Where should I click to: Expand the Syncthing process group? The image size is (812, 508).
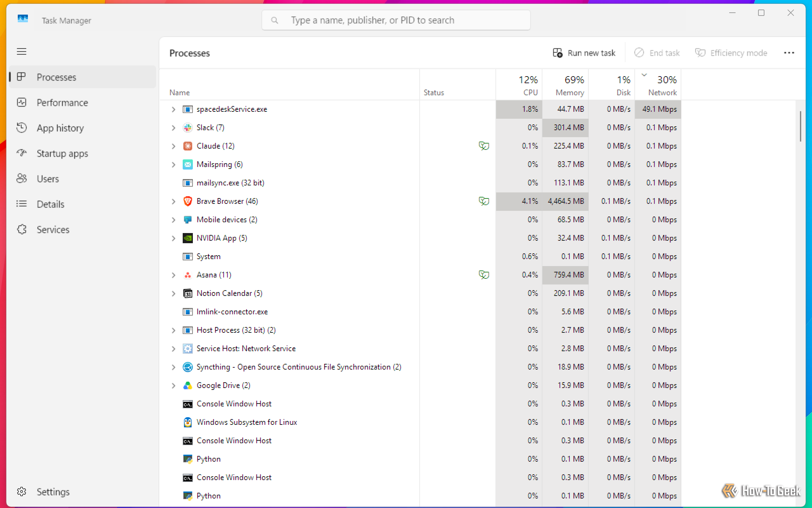point(174,367)
